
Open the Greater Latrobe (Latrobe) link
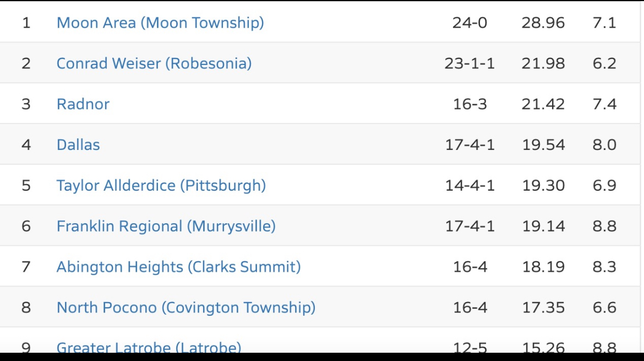pyautogui.click(x=149, y=347)
